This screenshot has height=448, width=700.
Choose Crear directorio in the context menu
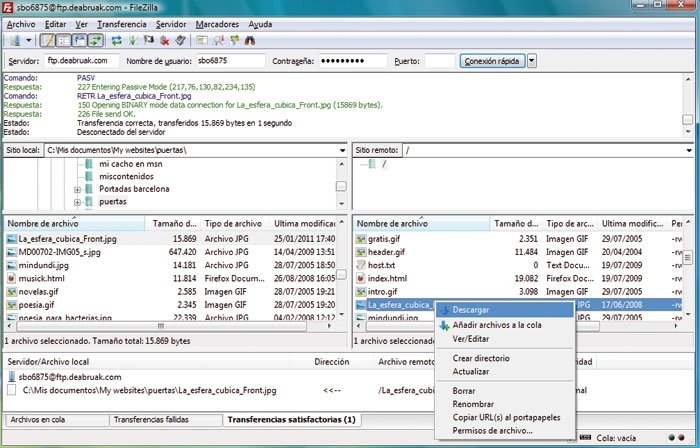[x=505, y=358]
